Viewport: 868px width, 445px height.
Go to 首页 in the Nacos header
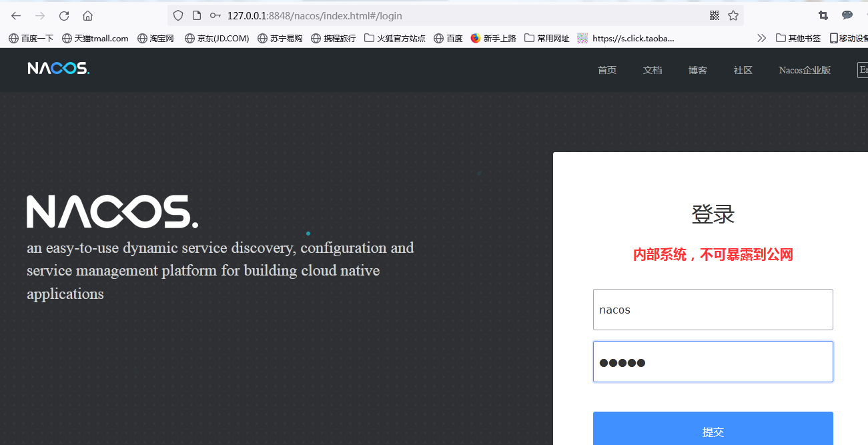click(607, 70)
